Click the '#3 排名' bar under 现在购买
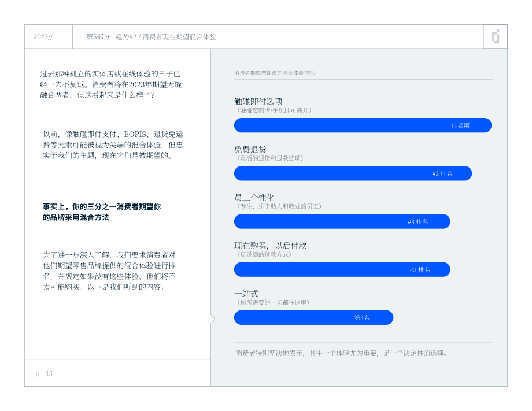532x411 pixels. click(x=342, y=269)
